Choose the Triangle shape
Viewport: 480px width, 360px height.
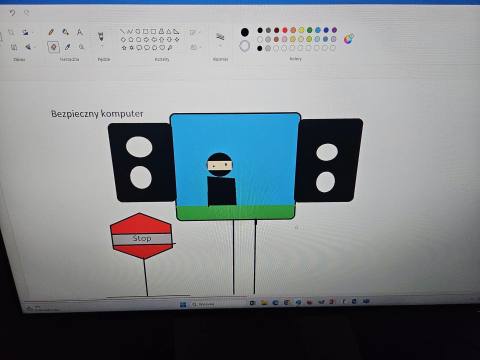pyautogui.click(x=169, y=32)
